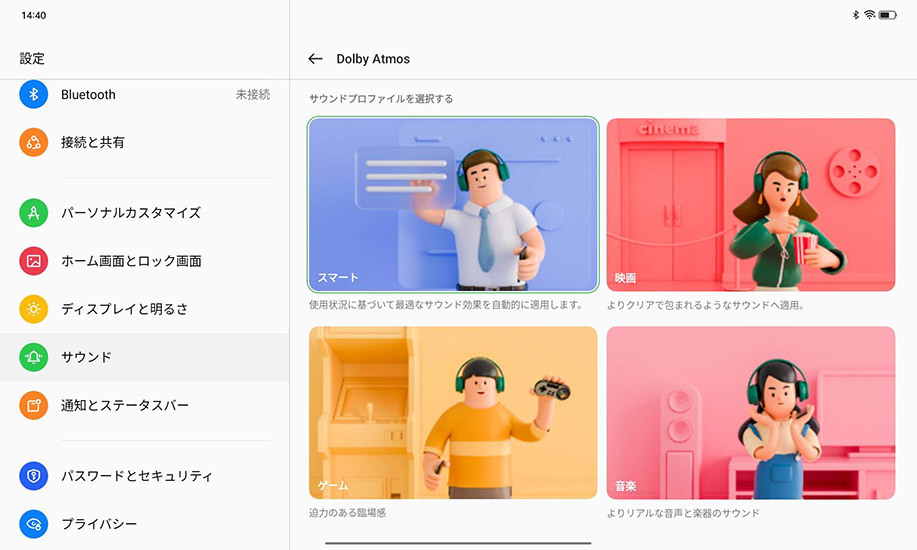Tap the blue プライバシー icon
Viewport: 917px width, 550px height.
point(34,524)
